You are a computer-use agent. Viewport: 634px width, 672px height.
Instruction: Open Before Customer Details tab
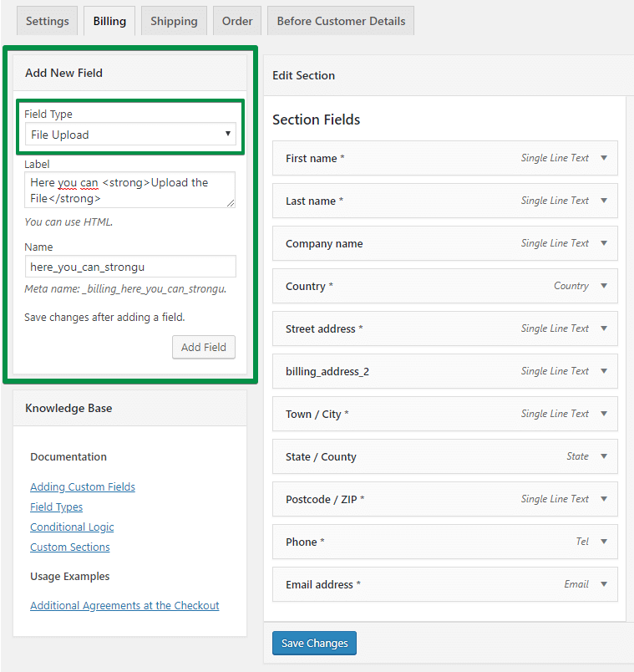(x=341, y=21)
